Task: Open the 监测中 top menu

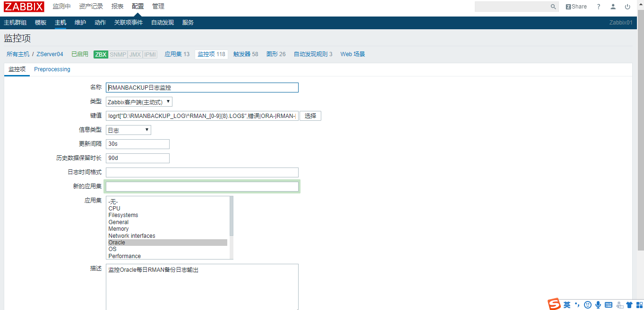Action: coord(62,7)
